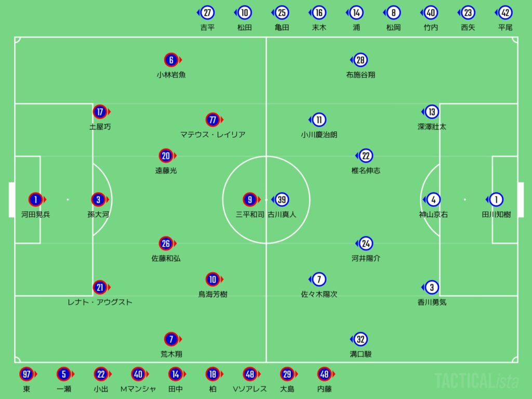Viewport: 532px width, 399px height.
Task: Click player 32 溝口駿 marker
Action: point(361,340)
